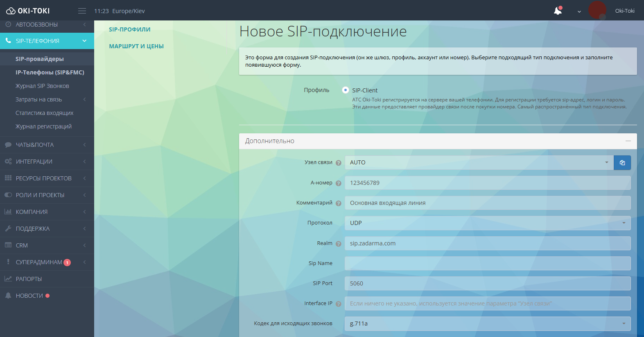644x337 pixels.
Task: Collapse the SIP-ТЕЛЕФОНИЯ menu section
Action: 84,40
